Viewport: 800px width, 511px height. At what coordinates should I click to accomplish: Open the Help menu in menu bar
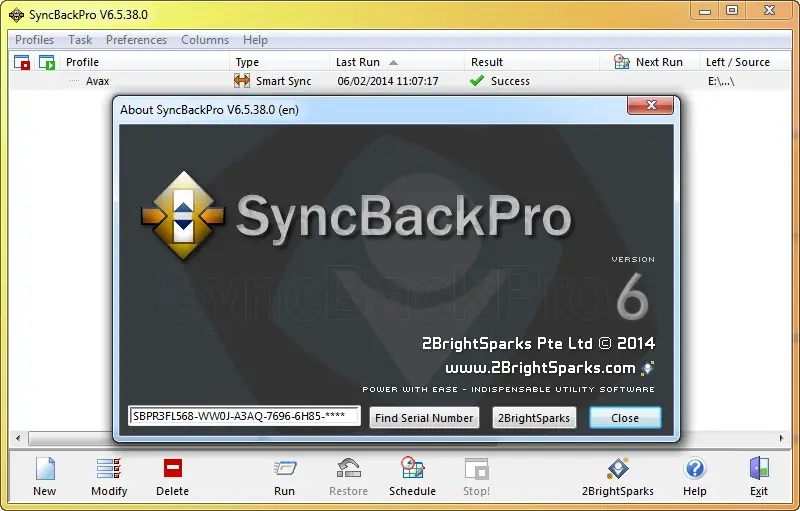pyautogui.click(x=255, y=40)
